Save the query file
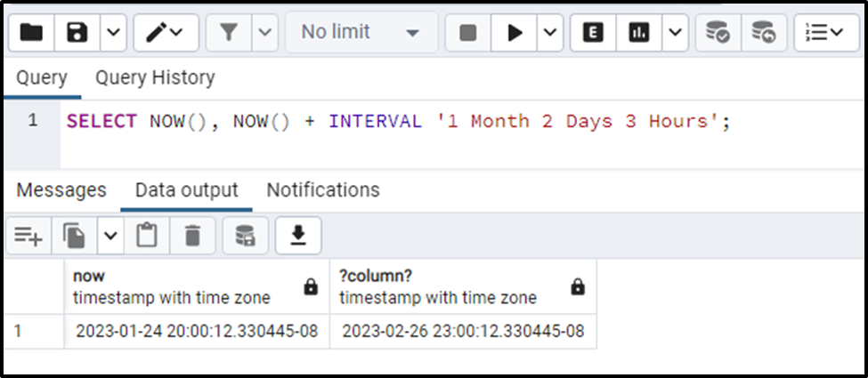 77,33
